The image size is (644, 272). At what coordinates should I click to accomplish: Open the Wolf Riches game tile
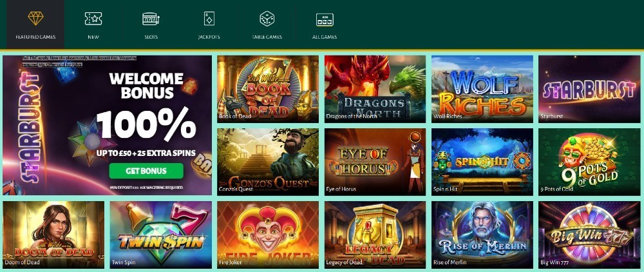coord(482,89)
